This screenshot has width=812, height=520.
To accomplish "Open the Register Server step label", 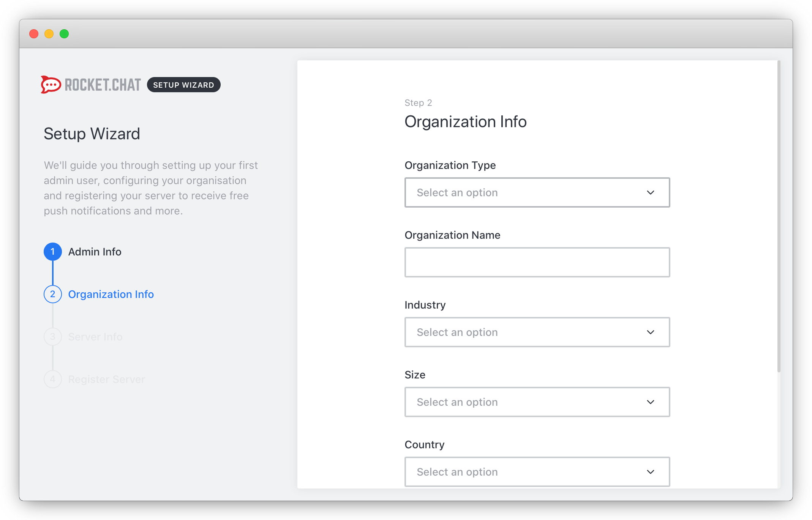I will tap(107, 379).
